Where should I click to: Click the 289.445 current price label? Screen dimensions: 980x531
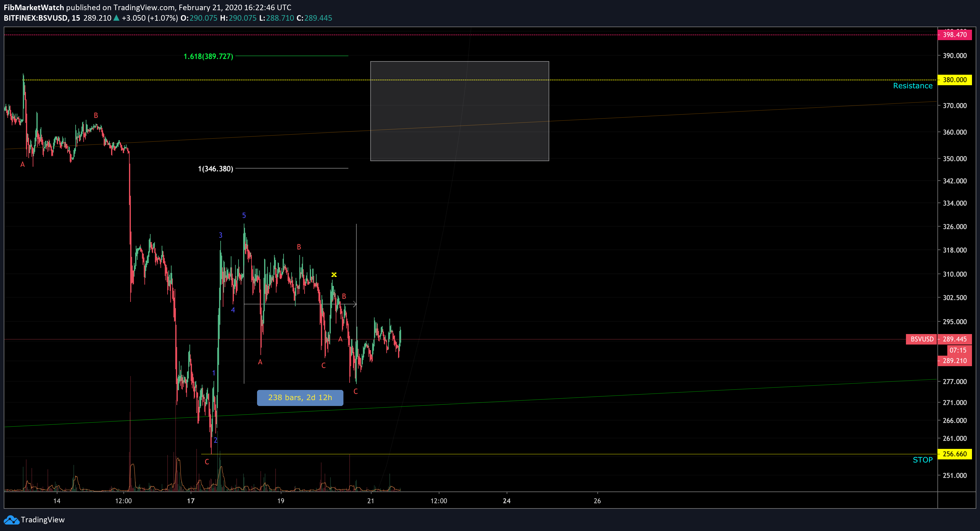point(955,339)
